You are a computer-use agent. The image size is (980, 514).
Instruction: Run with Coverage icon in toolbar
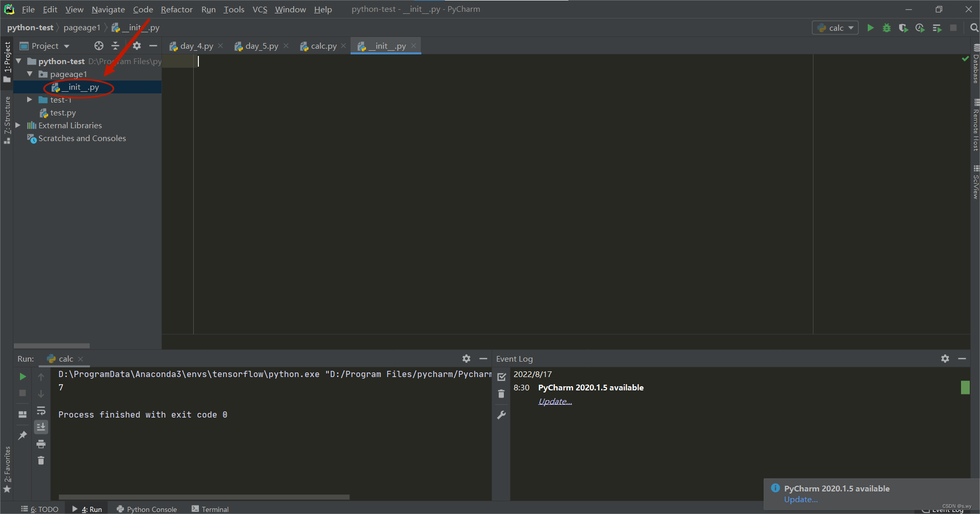tap(903, 28)
